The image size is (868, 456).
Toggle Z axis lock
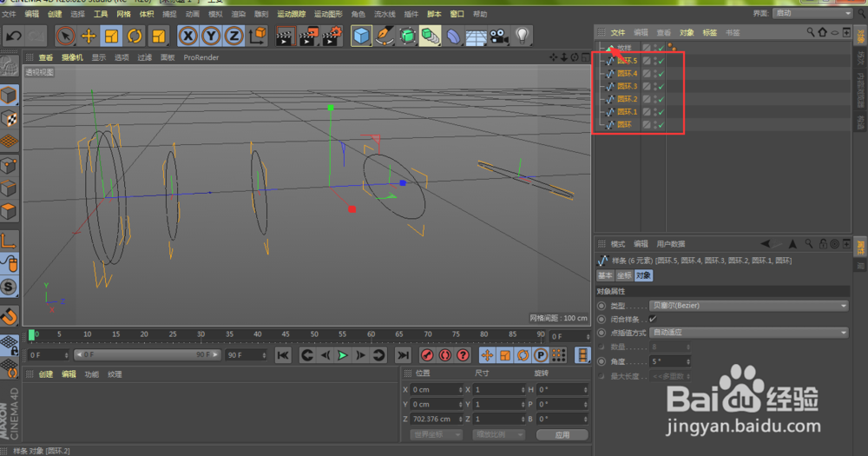[234, 36]
